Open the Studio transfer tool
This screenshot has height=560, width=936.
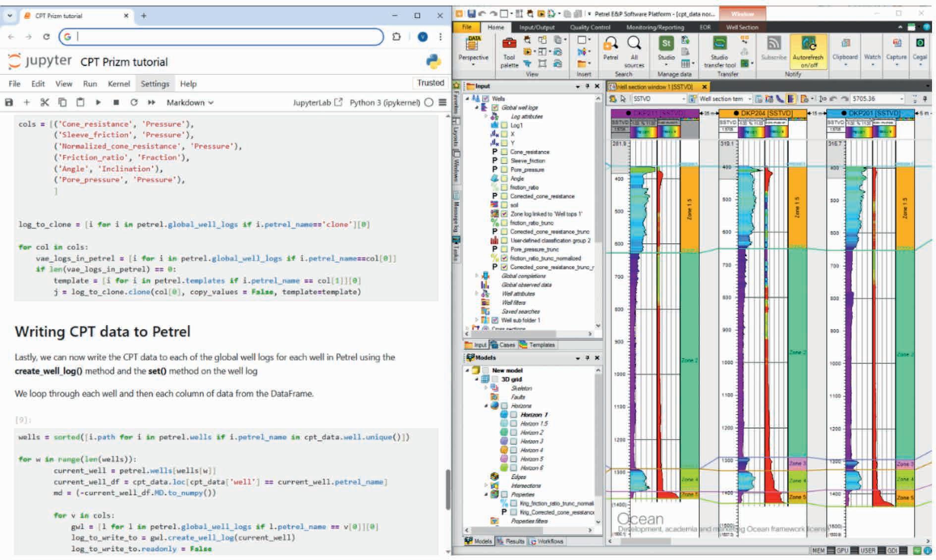(719, 52)
